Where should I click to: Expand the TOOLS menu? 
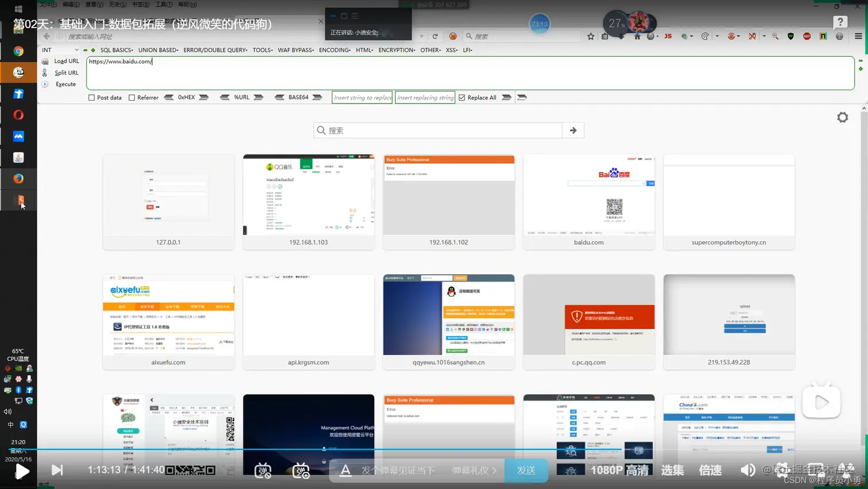point(262,50)
